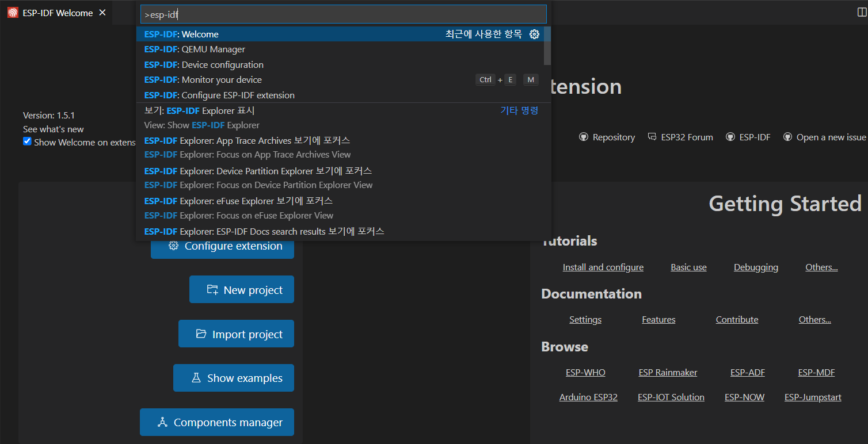Choose eFuse Explorer 보기에 포커스 command
This screenshot has width=868, height=444.
click(340, 208)
